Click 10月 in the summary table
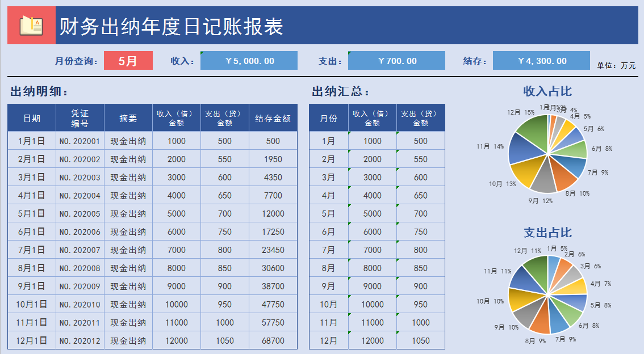Viewport: 644px width, 354px height. 329,305
